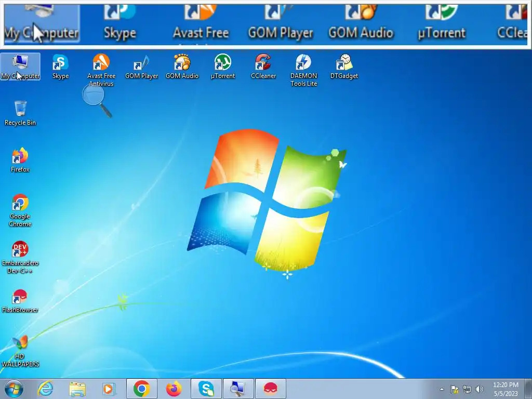Switch to FlashBrowser on the taskbar
532x399 pixels.
coord(270,389)
